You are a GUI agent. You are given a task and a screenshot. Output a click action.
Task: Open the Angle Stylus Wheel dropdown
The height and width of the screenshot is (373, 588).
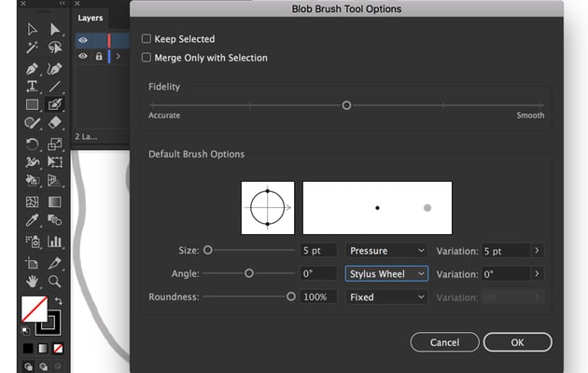tap(386, 274)
